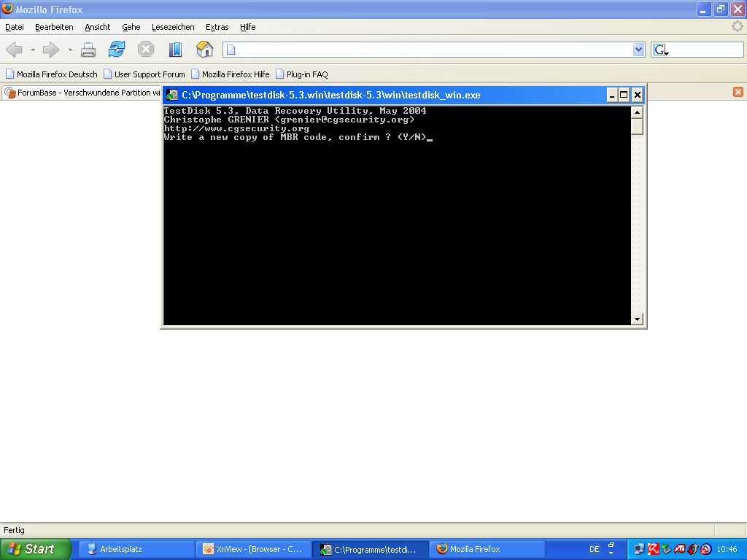Click the Print toolbar icon
This screenshot has width=747, height=560.
pos(88,50)
